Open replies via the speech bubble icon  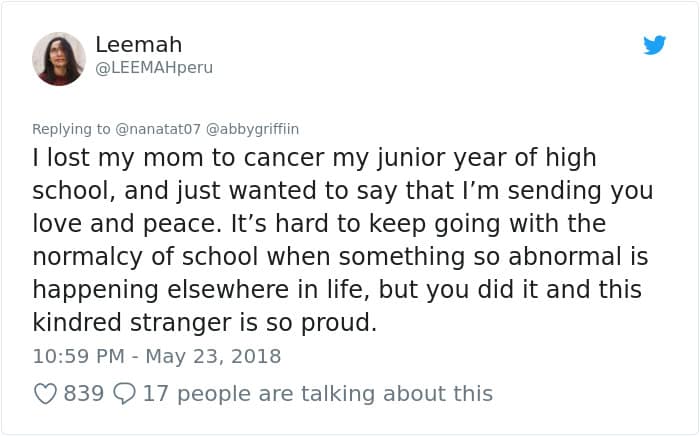pyautogui.click(x=124, y=394)
